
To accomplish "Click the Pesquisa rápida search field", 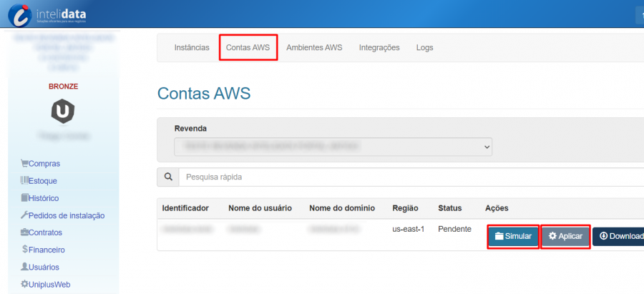I will [x=408, y=176].
